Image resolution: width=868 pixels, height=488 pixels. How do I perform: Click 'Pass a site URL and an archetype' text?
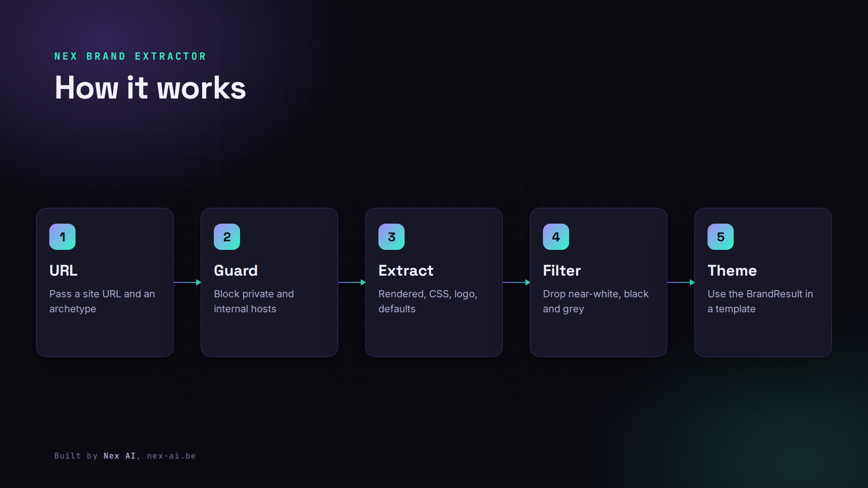click(102, 301)
